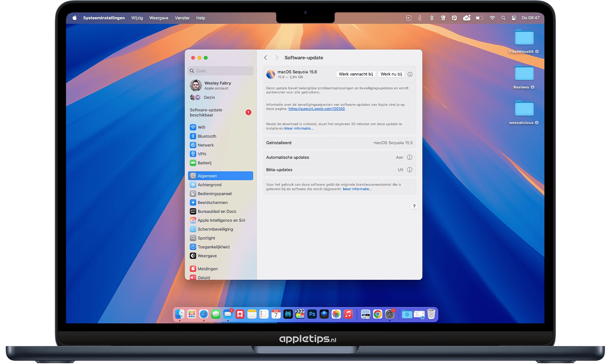Open the support.apple.com/100100 link
The height and width of the screenshot is (364, 613).
tap(316, 109)
